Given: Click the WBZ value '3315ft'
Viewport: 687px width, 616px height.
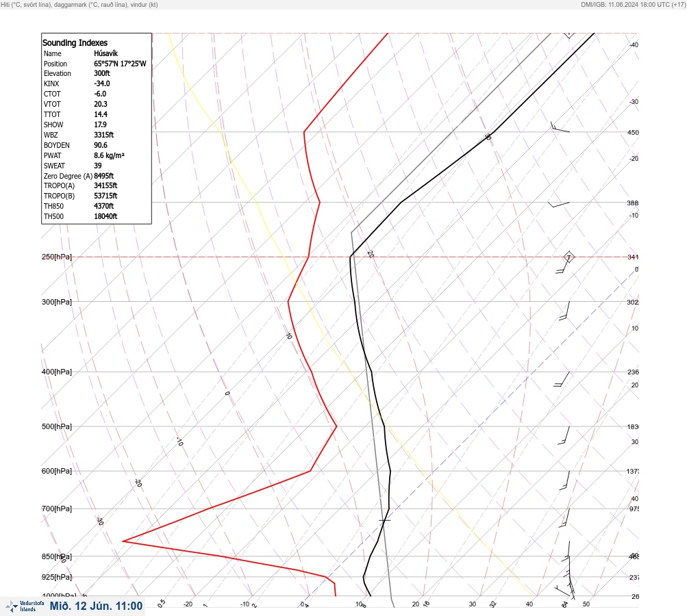Looking at the screenshot, I should (x=104, y=135).
